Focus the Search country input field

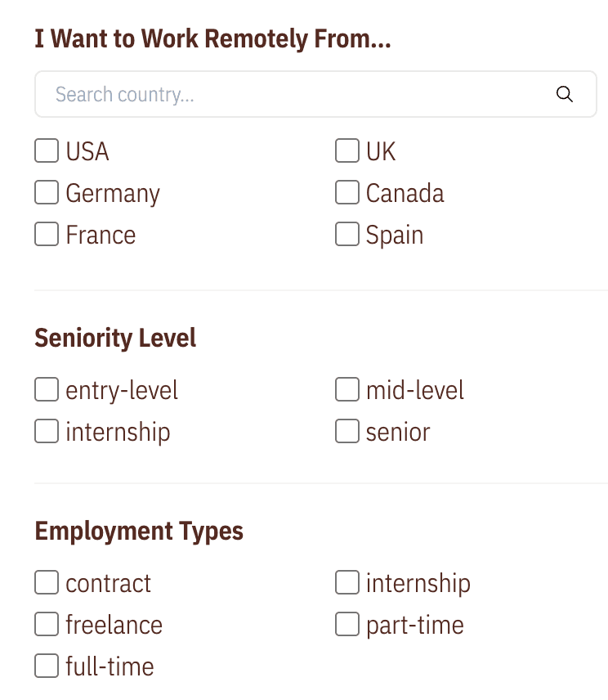[294, 94]
